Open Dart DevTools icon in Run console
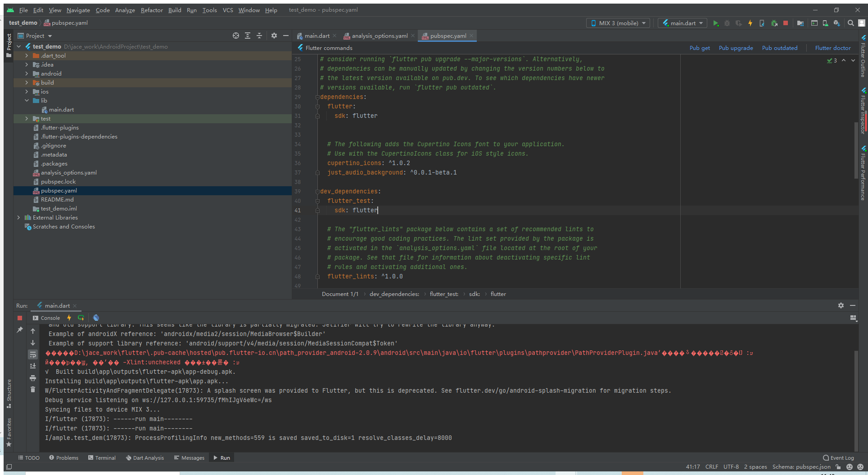Screen dimensions: 868x475 (96, 318)
